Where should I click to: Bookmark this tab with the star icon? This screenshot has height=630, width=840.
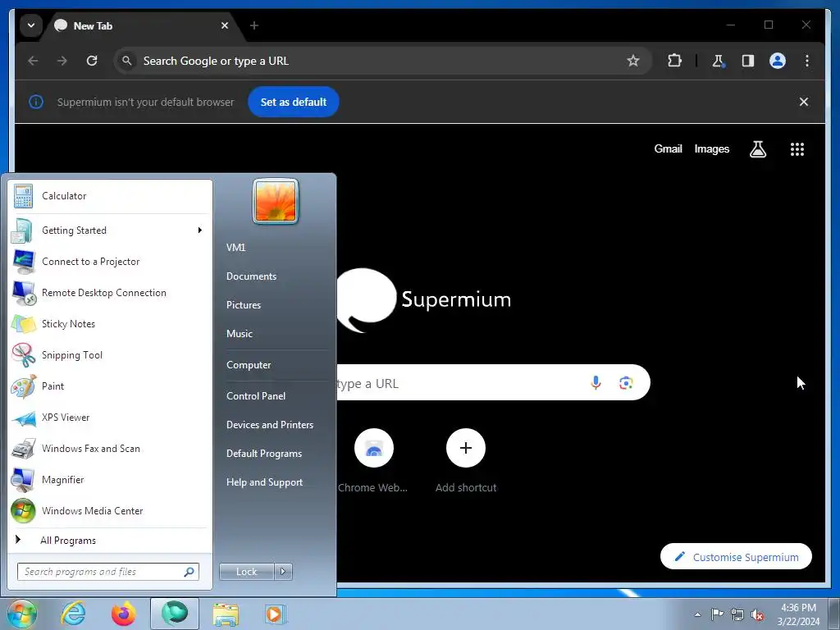click(x=633, y=61)
